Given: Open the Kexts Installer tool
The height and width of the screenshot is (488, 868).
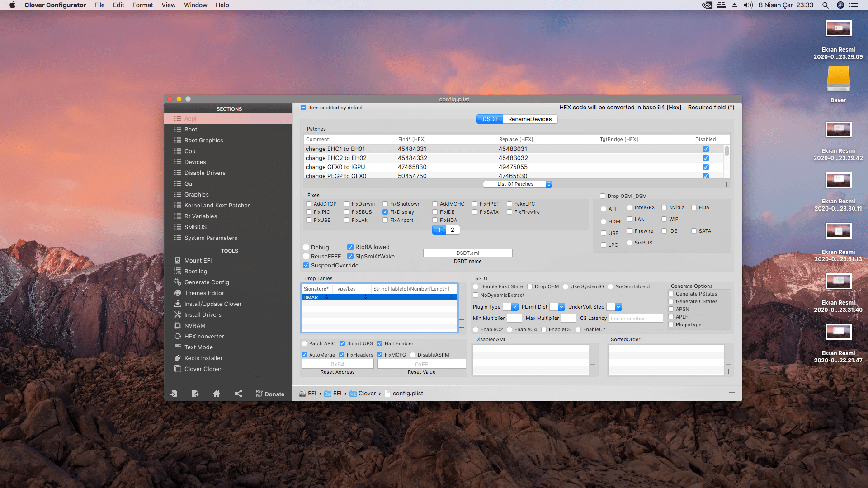Looking at the screenshot, I should click(x=203, y=358).
